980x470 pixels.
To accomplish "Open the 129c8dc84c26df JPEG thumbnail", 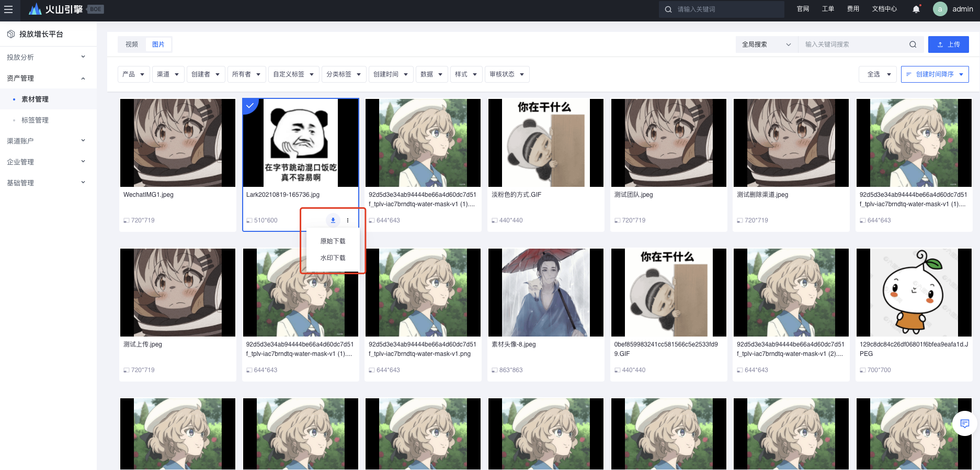I will click(914, 293).
